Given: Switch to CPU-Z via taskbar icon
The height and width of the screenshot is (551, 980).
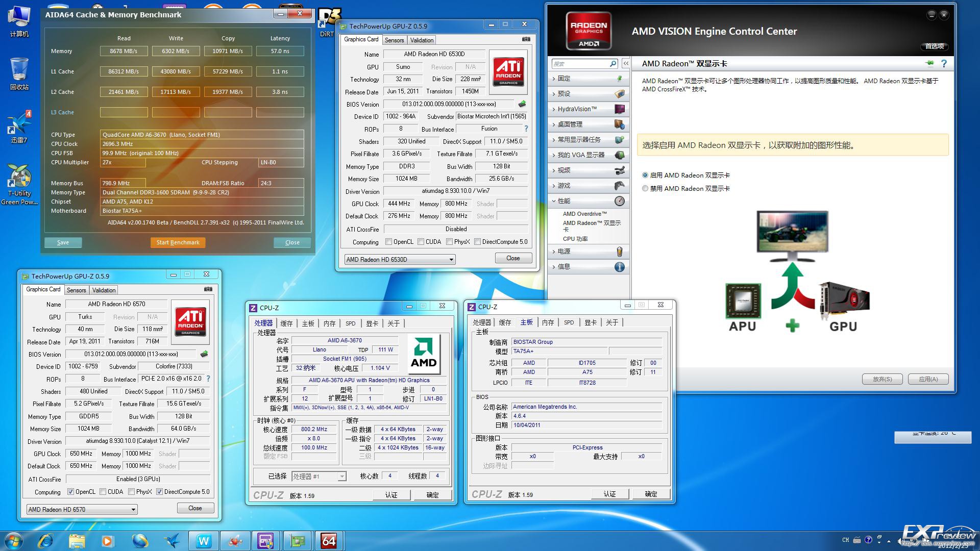Looking at the screenshot, I should coord(266,541).
